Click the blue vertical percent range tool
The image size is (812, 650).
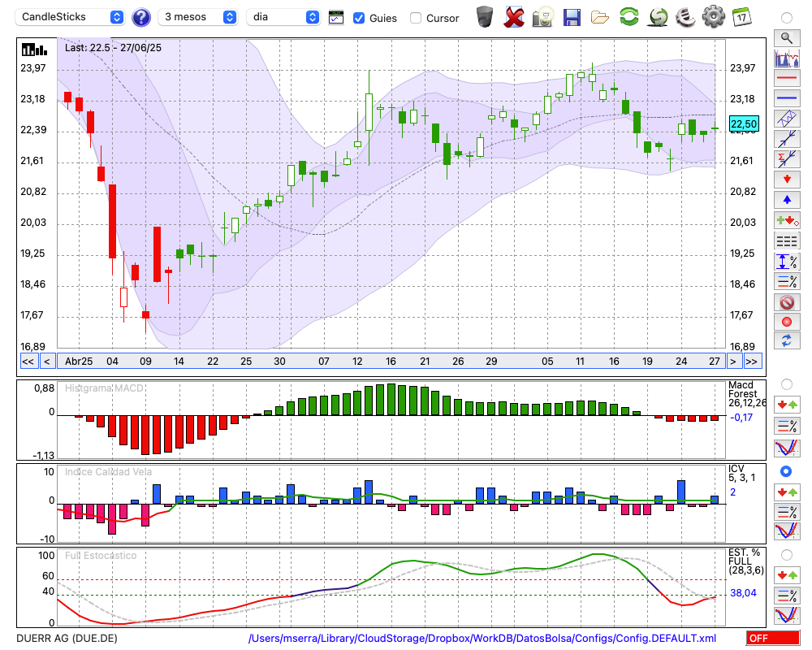(787, 262)
